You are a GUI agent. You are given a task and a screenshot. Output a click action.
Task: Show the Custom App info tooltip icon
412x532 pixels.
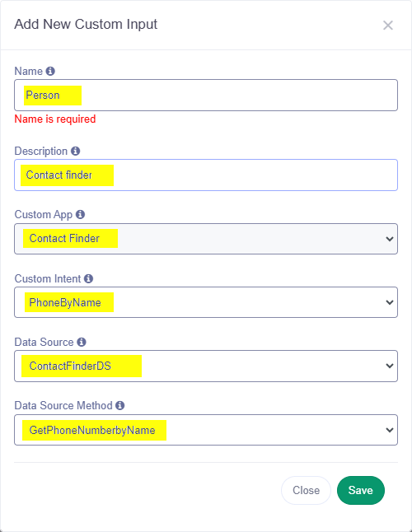point(80,214)
